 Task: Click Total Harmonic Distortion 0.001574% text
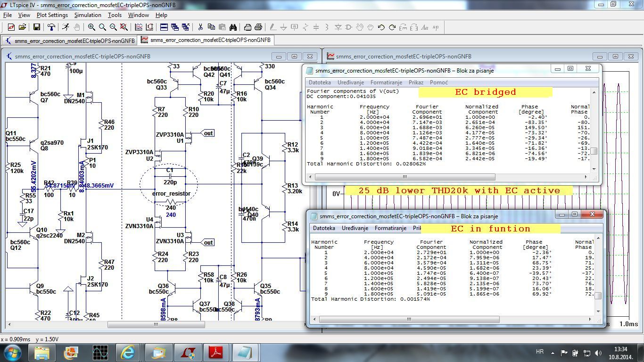pos(371,299)
